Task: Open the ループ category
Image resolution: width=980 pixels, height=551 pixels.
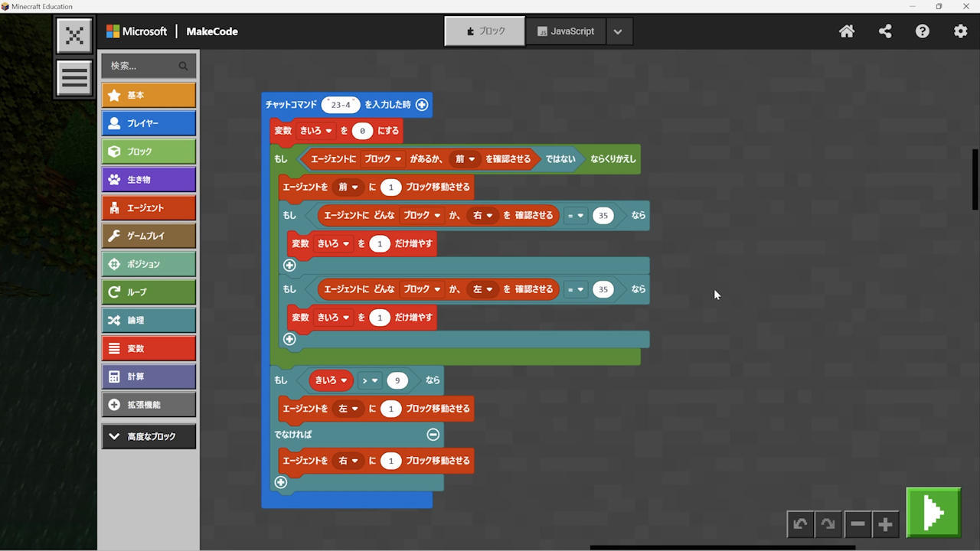Action: pos(149,292)
